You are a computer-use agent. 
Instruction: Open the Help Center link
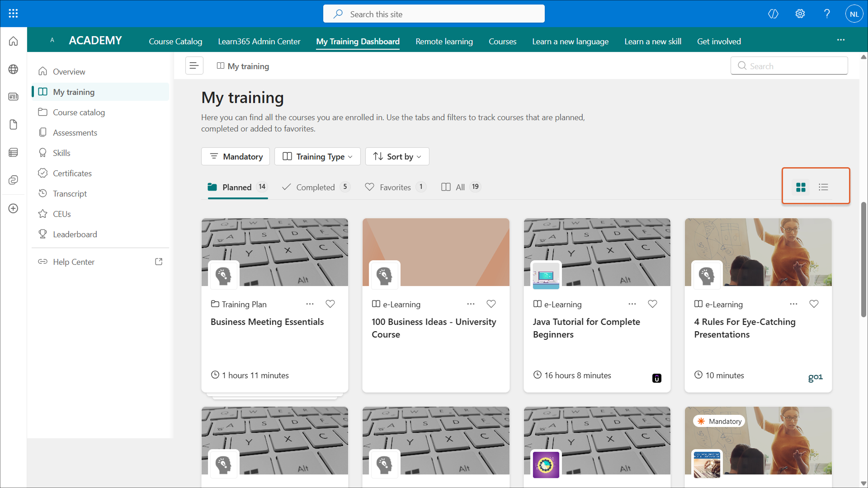74,262
